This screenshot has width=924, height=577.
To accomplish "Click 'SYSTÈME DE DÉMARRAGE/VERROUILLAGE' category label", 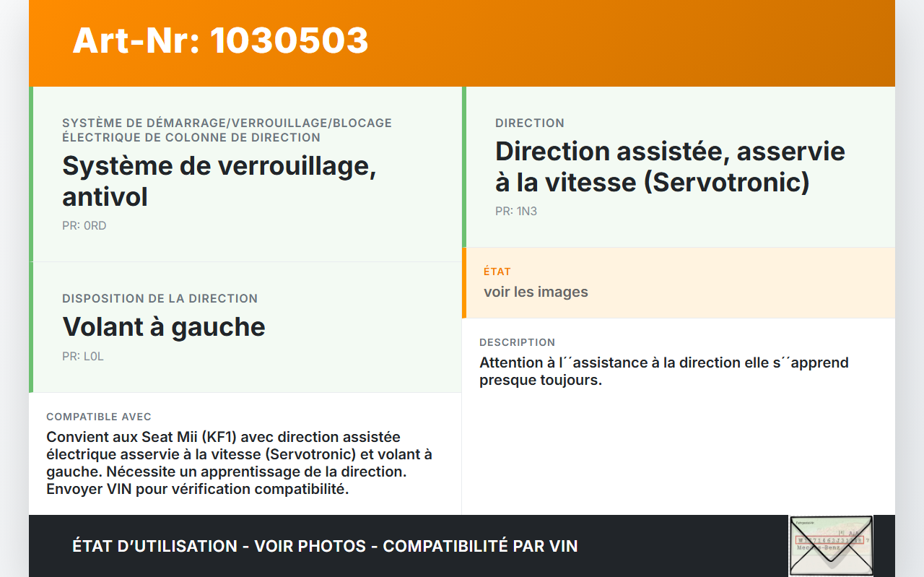I will point(227,130).
